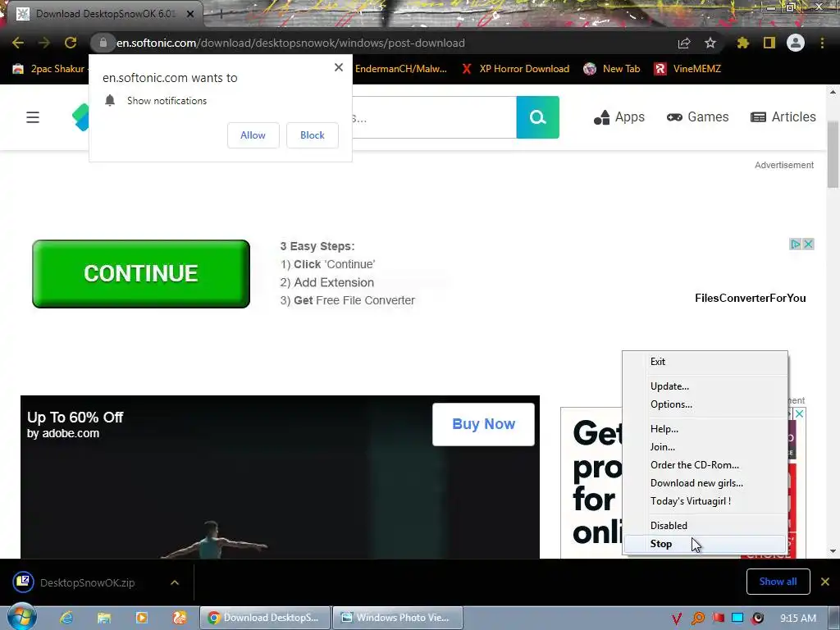Open the Extensions puzzle icon

(743, 43)
